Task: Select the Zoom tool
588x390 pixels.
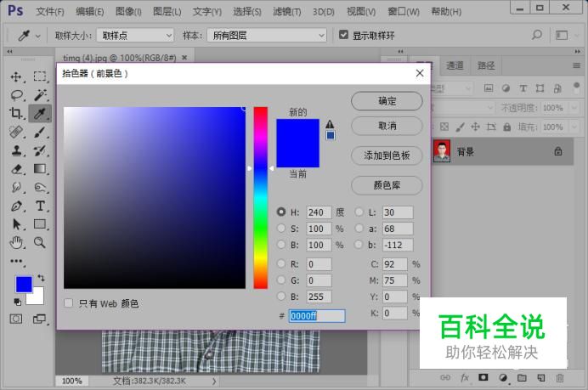Action: pyautogui.click(x=40, y=243)
